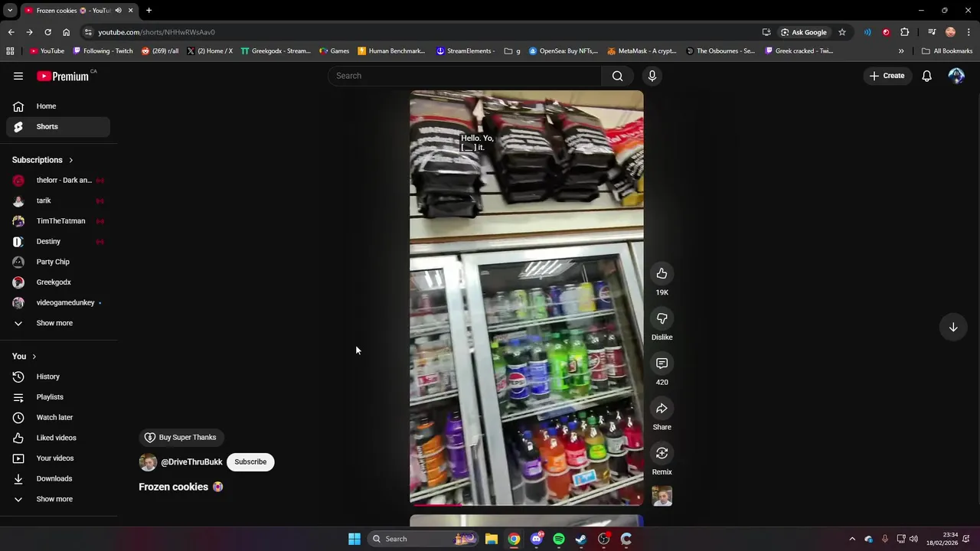
Task: Open Your videos
Action: pyautogui.click(x=58, y=458)
